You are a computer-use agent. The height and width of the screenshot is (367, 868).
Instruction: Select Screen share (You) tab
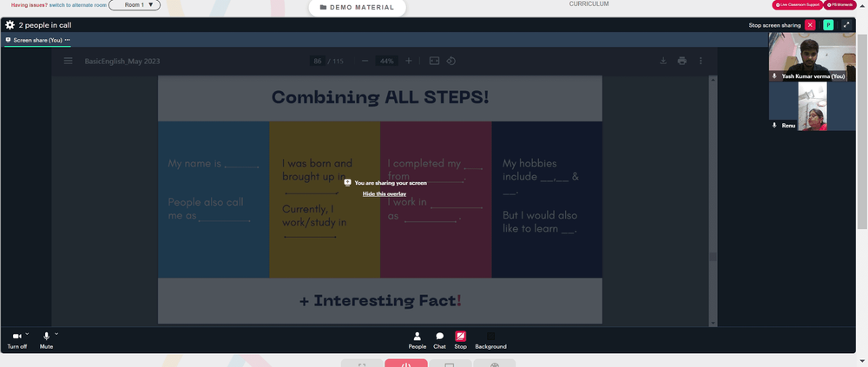point(37,40)
